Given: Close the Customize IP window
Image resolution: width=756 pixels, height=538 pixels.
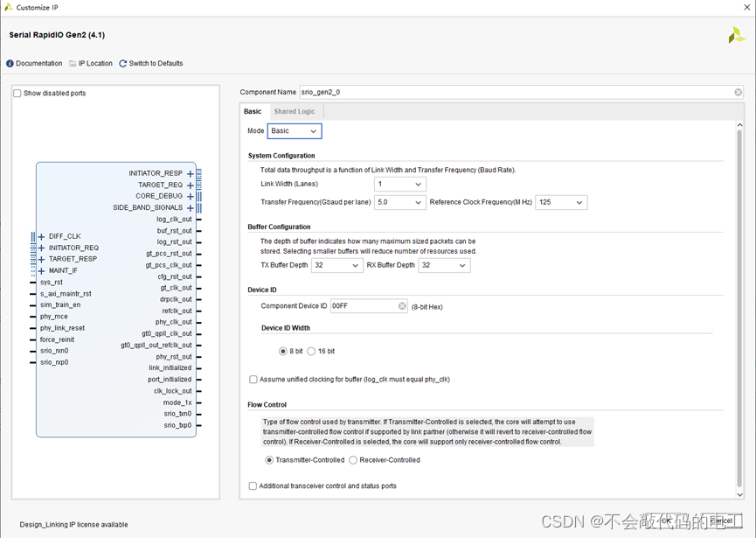Looking at the screenshot, I should coord(747,7).
